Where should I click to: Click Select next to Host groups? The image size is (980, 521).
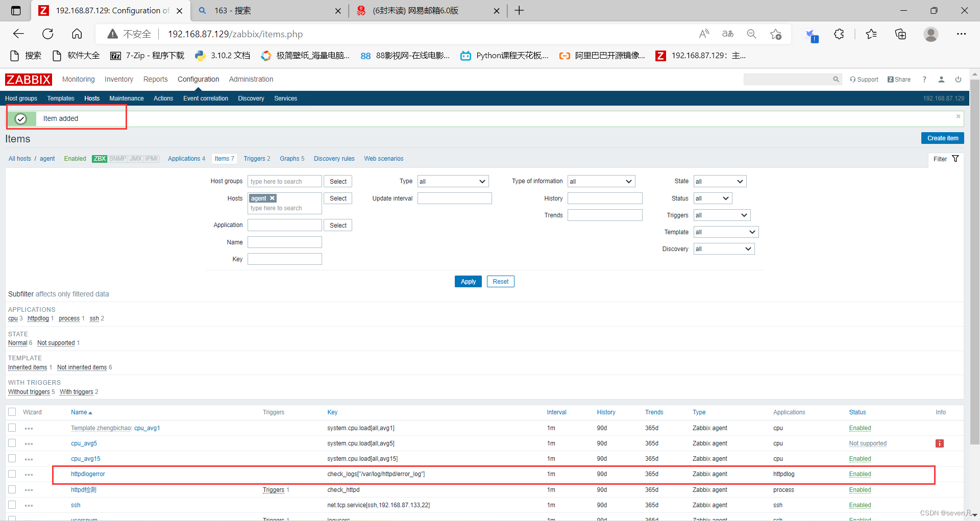(338, 181)
